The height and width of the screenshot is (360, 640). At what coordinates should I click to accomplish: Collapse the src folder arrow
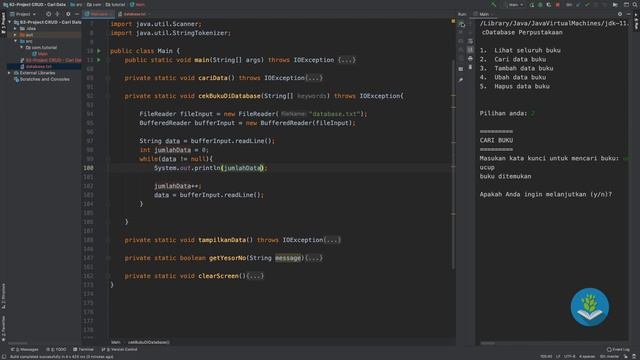pos(16,41)
